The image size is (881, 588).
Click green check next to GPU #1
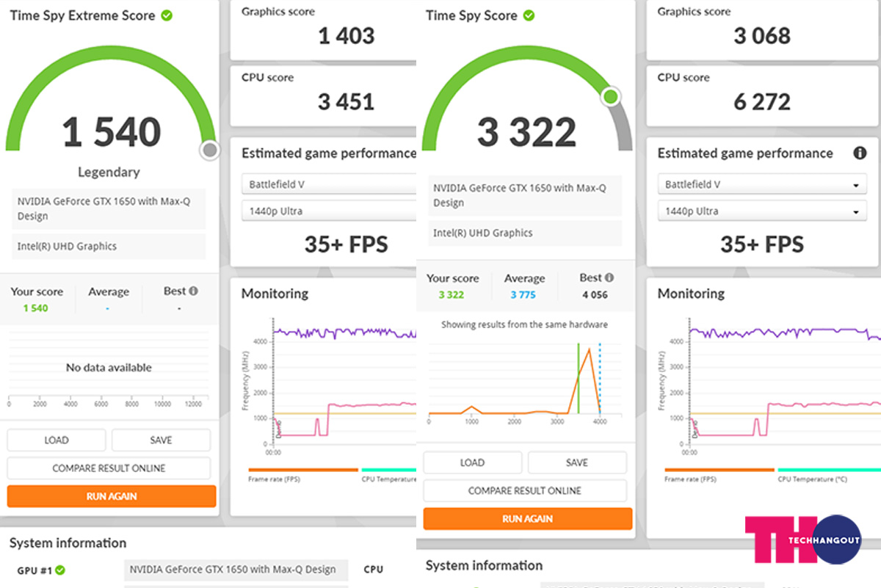click(x=60, y=570)
